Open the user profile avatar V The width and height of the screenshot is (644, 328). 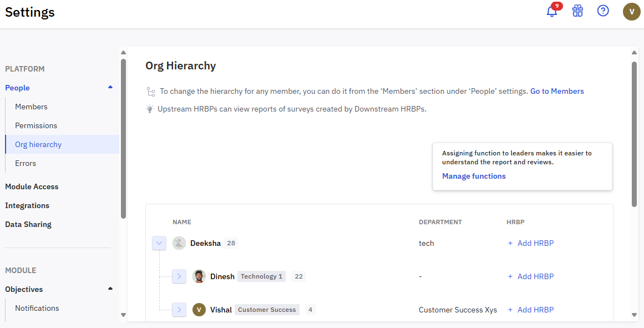[631, 12]
